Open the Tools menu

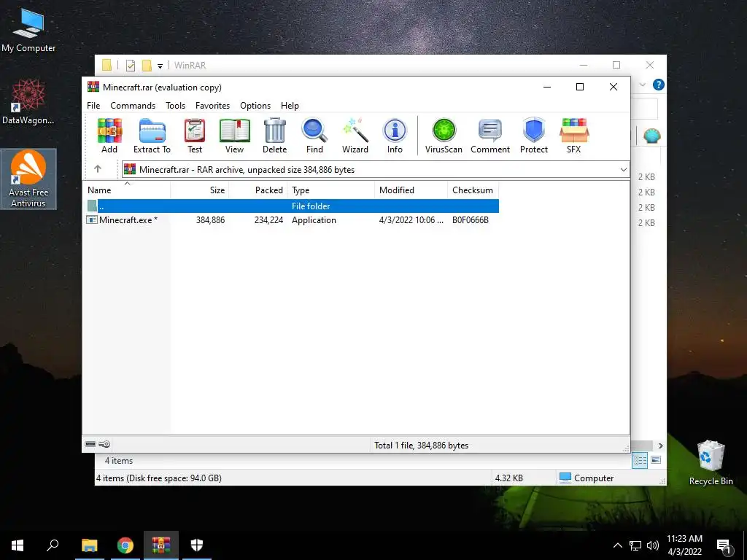(175, 106)
